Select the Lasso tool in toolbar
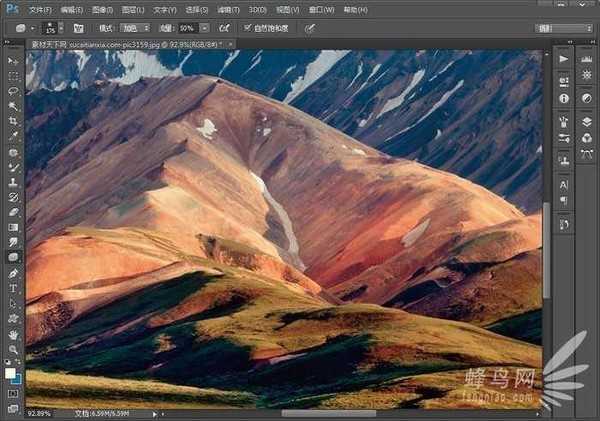Viewport: 600px width, 421px height. pyautogui.click(x=13, y=90)
